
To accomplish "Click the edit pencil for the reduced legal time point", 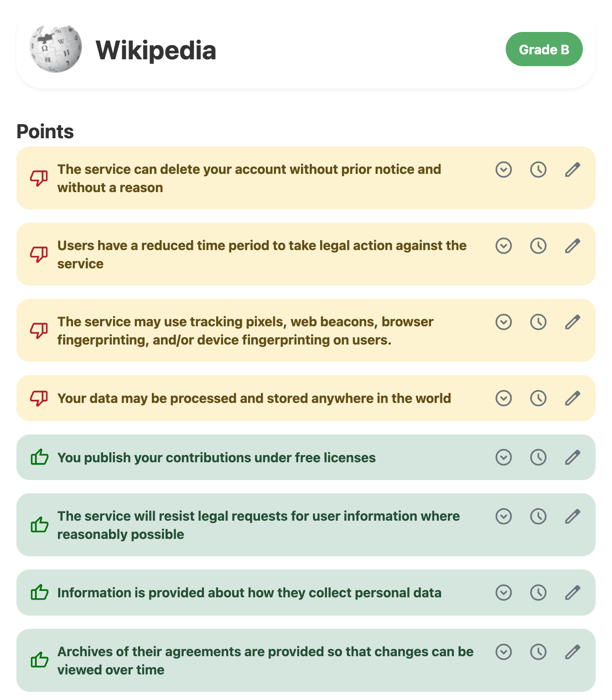I will (573, 246).
